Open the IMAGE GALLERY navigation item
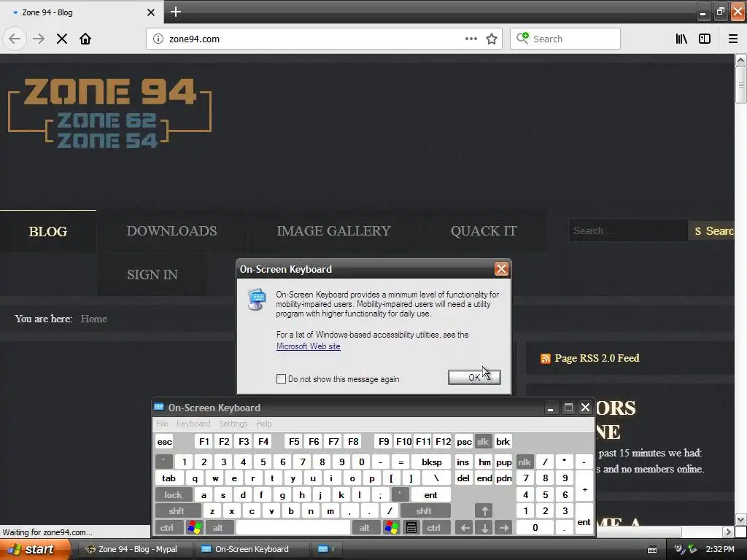The width and height of the screenshot is (747, 560). tap(333, 231)
